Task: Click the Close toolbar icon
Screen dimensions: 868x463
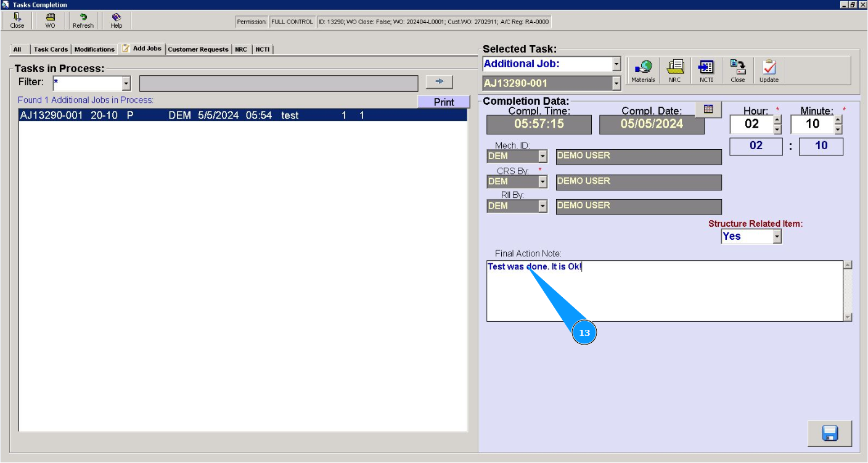Action: click(17, 20)
